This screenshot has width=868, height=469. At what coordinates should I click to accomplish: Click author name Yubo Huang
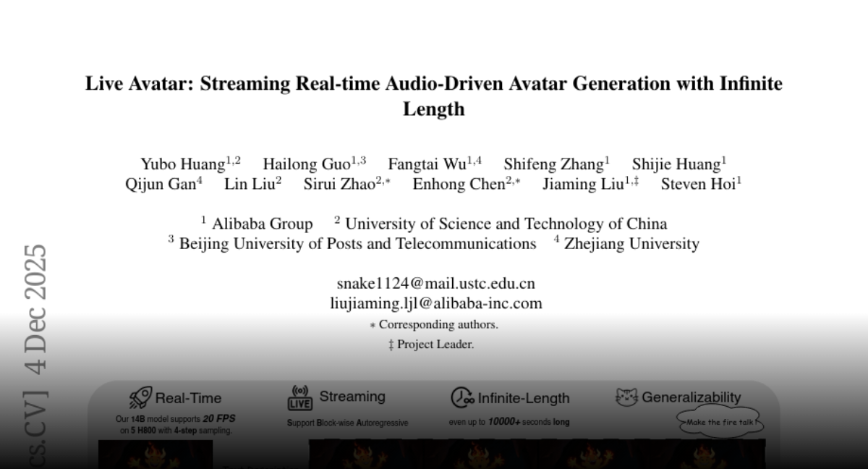point(183,164)
